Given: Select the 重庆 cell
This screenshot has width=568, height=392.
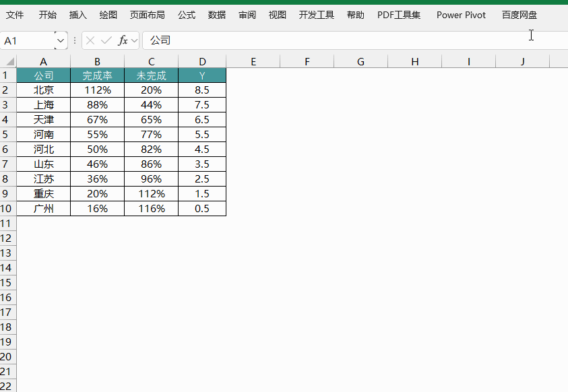Looking at the screenshot, I should pos(44,194).
